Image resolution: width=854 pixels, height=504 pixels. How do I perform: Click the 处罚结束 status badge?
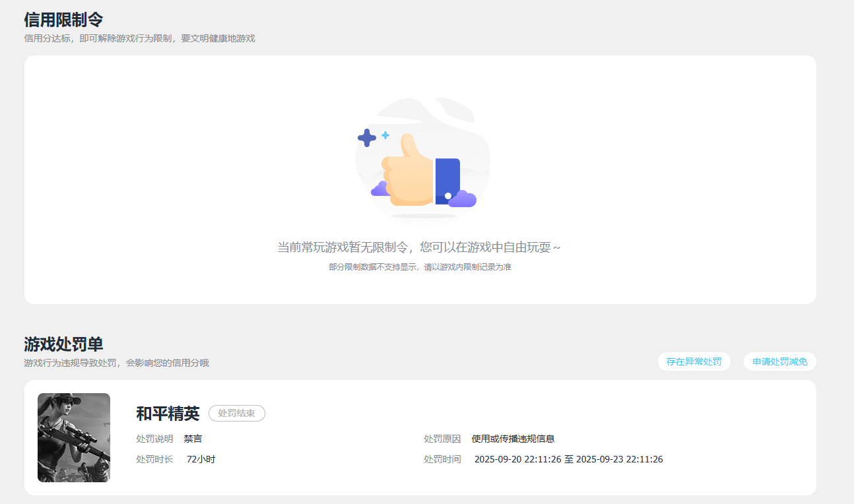coord(237,413)
